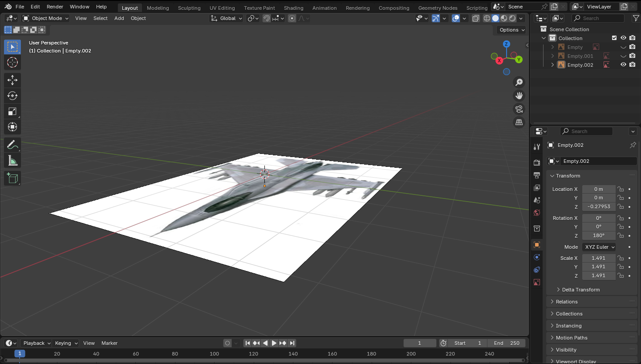Select the Add Cube tool
The image size is (641, 364).
click(12, 178)
